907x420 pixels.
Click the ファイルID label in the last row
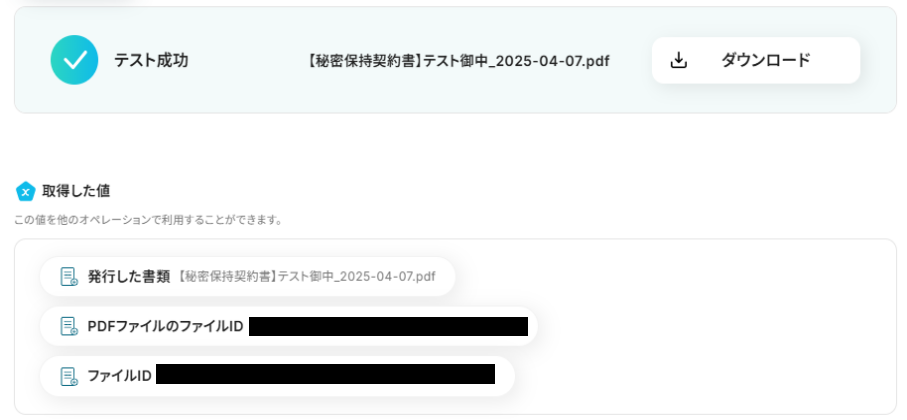coord(119,376)
